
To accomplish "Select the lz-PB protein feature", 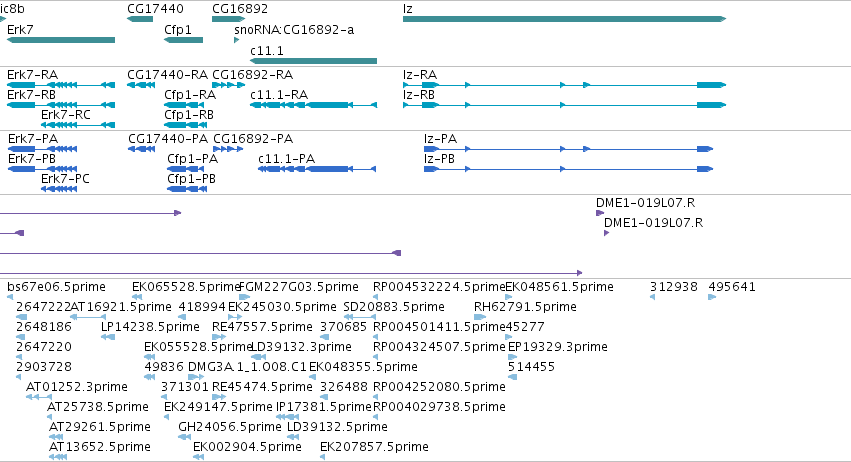I will point(568,169).
